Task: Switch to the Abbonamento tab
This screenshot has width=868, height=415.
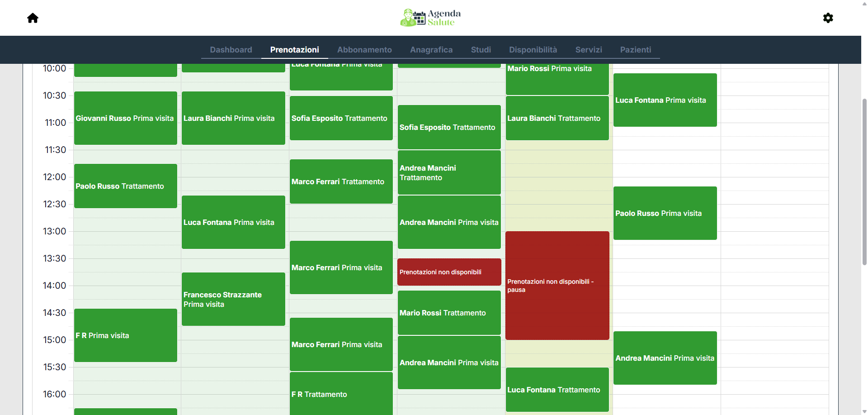Action: 364,50
